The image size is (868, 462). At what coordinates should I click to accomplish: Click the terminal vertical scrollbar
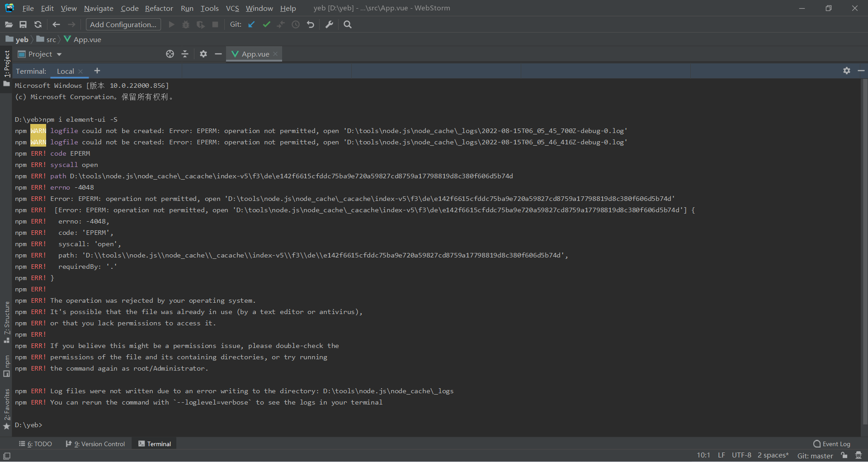(x=864, y=251)
